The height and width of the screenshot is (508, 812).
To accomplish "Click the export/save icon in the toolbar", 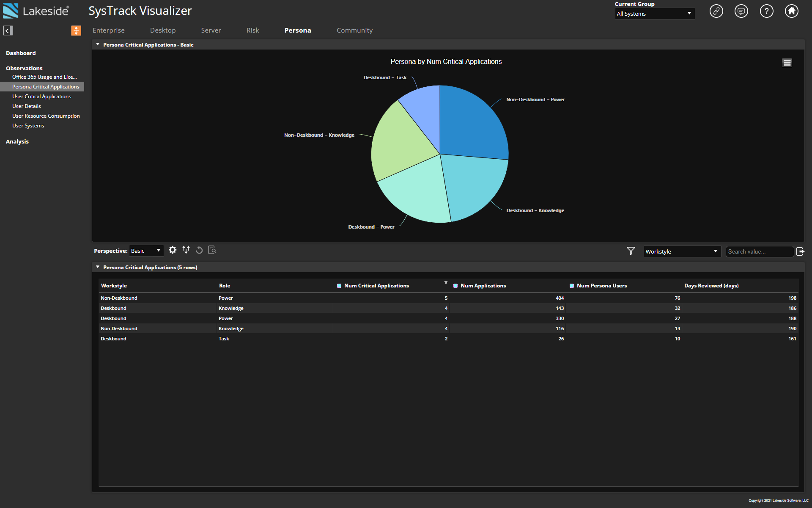I will [x=801, y=251].
